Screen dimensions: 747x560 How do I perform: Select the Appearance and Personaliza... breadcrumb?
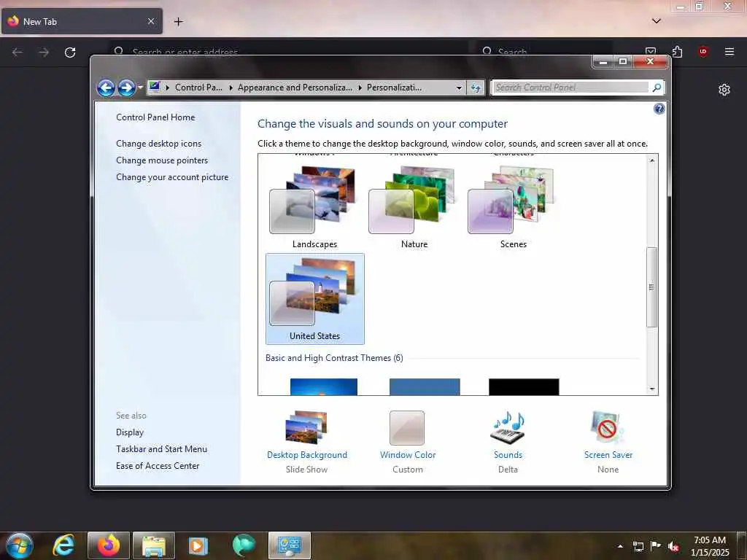pyautogui.click(x=295, y=87)
